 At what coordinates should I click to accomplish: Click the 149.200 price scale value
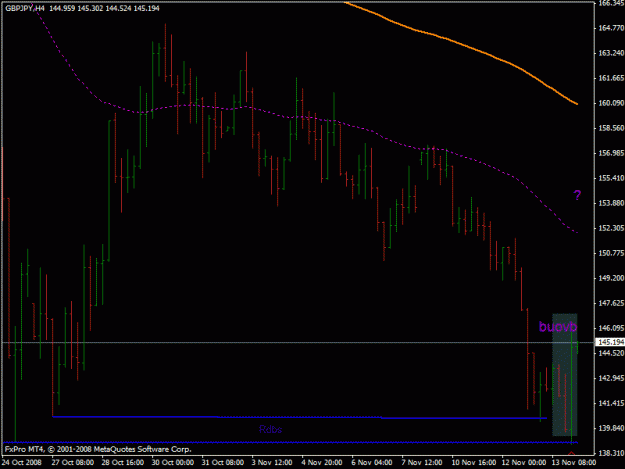(x=611, y=278)
